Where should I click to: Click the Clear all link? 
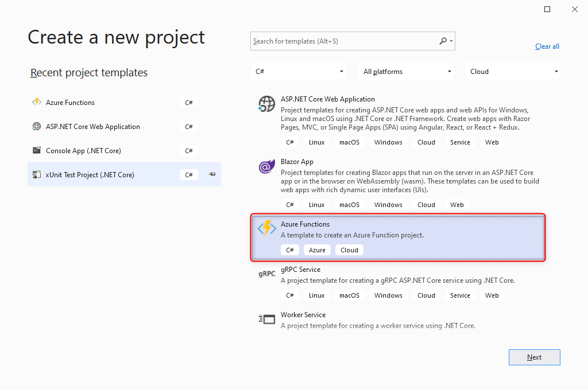click(x=547, y=46)
